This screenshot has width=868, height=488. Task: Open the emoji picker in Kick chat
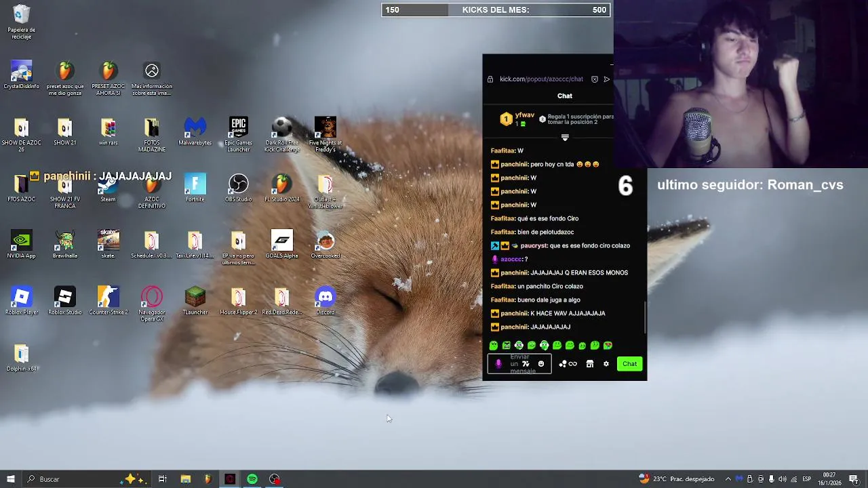tap(541, 364)
